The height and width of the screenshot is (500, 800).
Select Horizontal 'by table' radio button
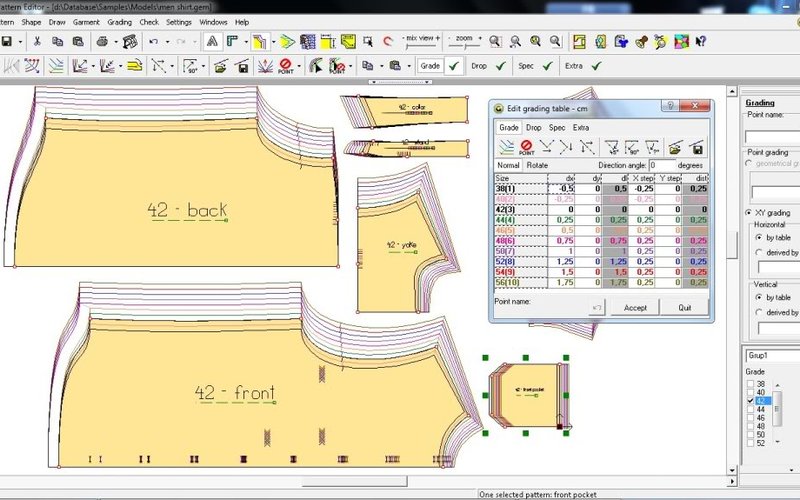[x=759, y=238]
